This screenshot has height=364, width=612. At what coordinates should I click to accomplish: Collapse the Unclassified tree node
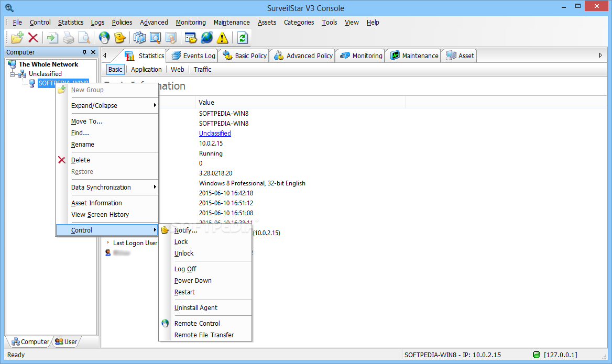pyautogui.click(x=13, y=74)
